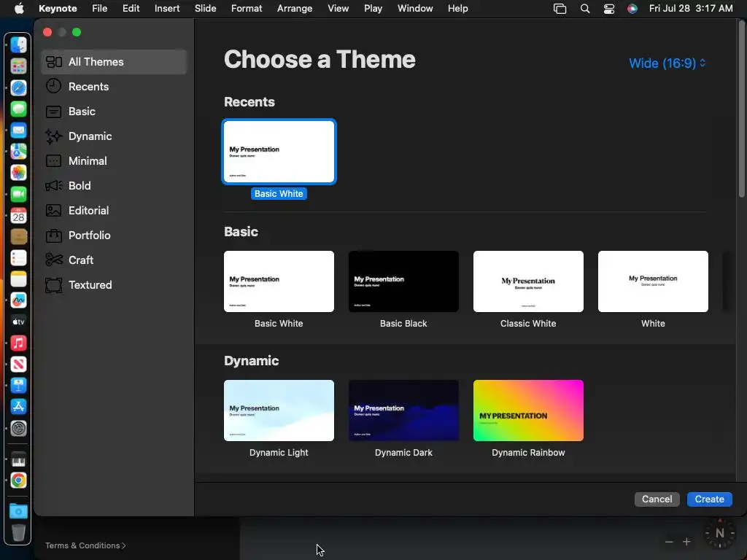Open the Play menu
747x560 pixels.
pyautogui.click(x=373, y=9)
